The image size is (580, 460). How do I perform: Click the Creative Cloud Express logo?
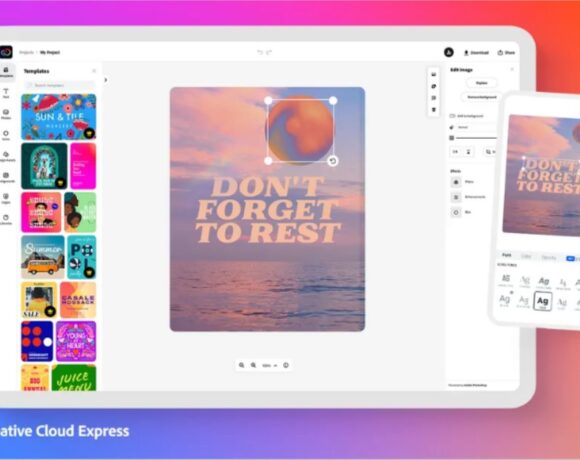[x=6, y=52]
